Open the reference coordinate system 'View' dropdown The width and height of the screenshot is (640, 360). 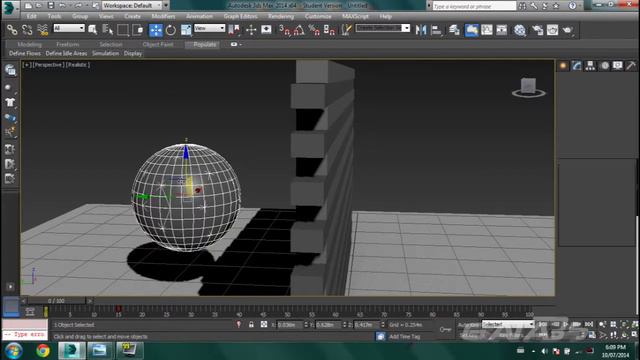pyautogui.click(x=209, y=28)
